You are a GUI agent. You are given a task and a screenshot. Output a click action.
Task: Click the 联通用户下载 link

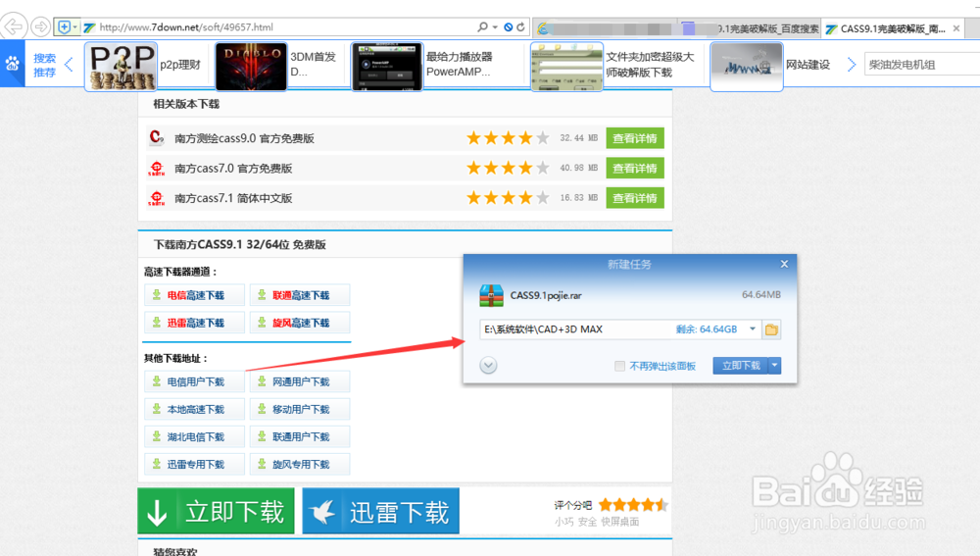click(300, 436)
